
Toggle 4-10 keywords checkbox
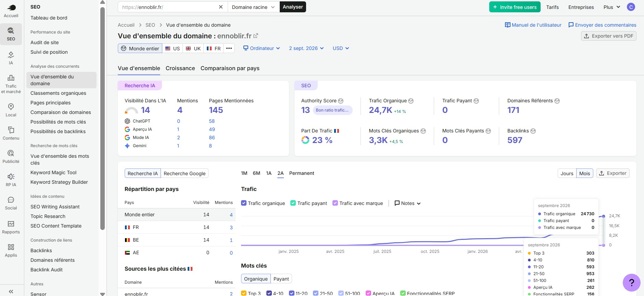pyautogui.click(x=269, y=293)
